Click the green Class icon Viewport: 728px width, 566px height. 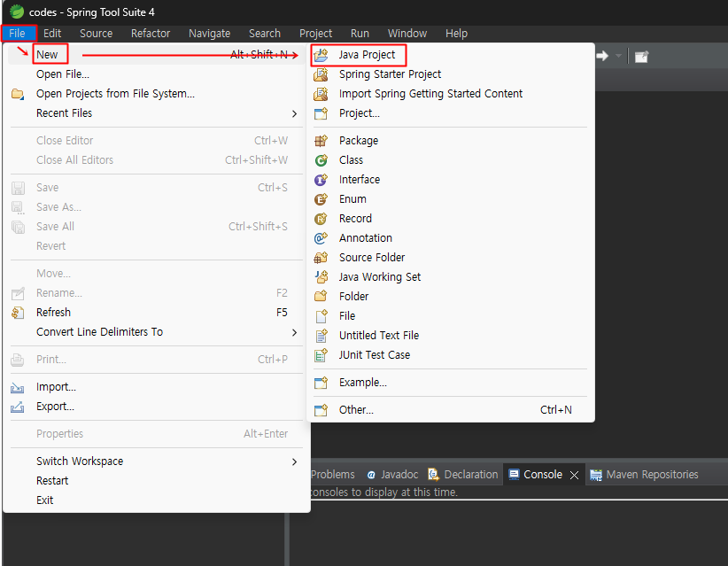(321, 160)
